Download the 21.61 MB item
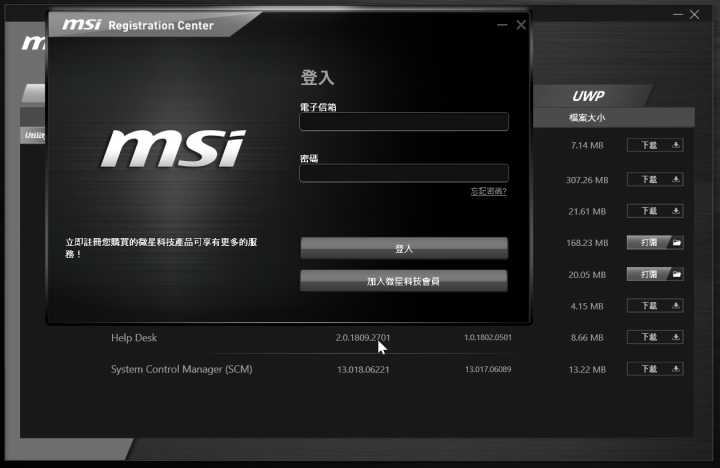 pos(655,211)
